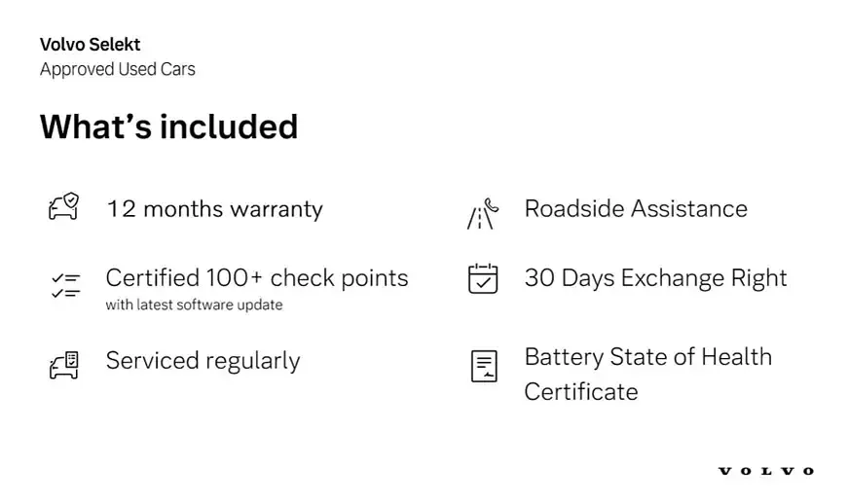
Task: Click the Approved Used Cars subtitle
Action: (118, 69)
